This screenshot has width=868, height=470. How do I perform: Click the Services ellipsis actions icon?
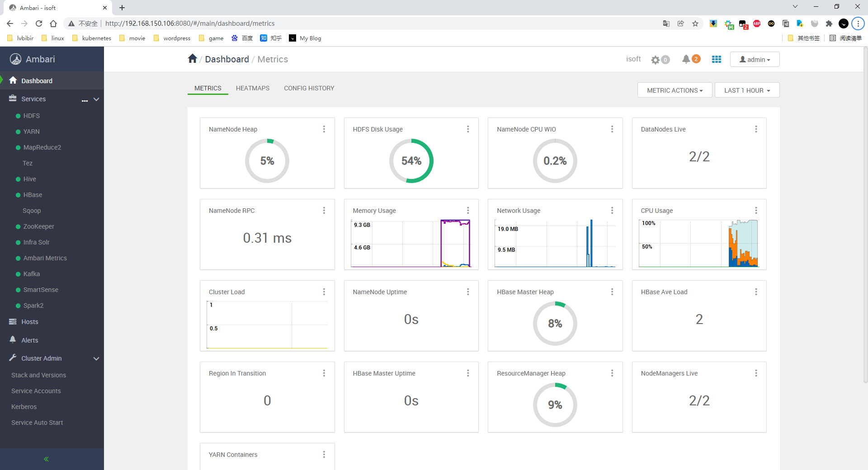[x=85, y=100]
